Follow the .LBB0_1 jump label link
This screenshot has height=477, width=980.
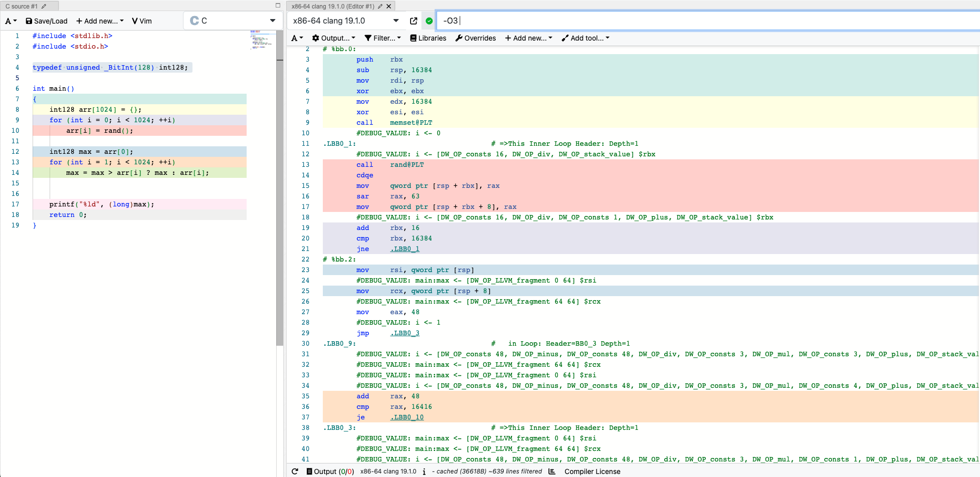tap(405, 249)
